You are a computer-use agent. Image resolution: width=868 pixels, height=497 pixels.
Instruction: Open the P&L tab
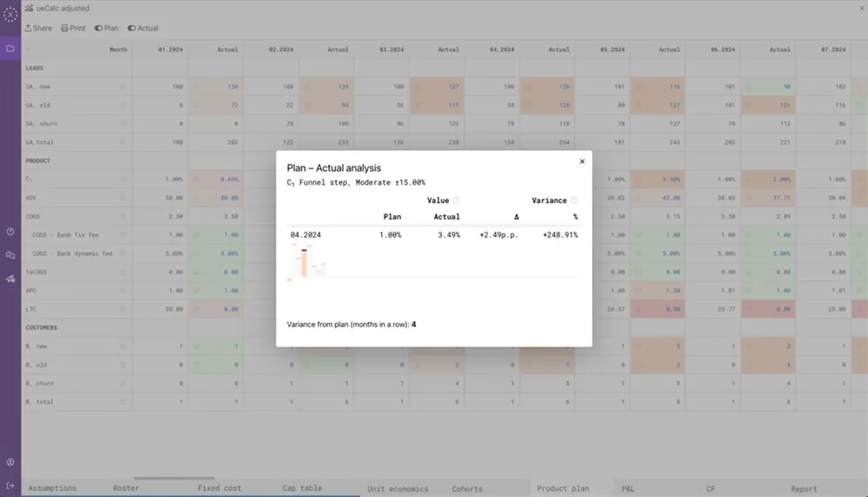tap(628, 488)
